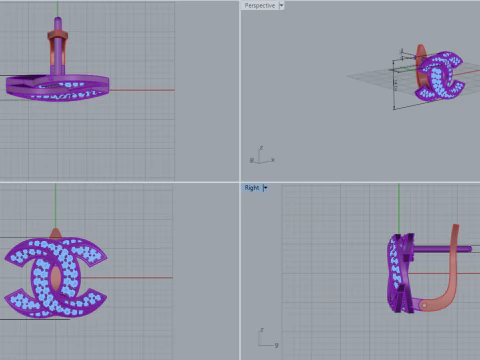Select the purple pin post in Right viewport
The width and height of the screenshot is (480, 360).
442,249
